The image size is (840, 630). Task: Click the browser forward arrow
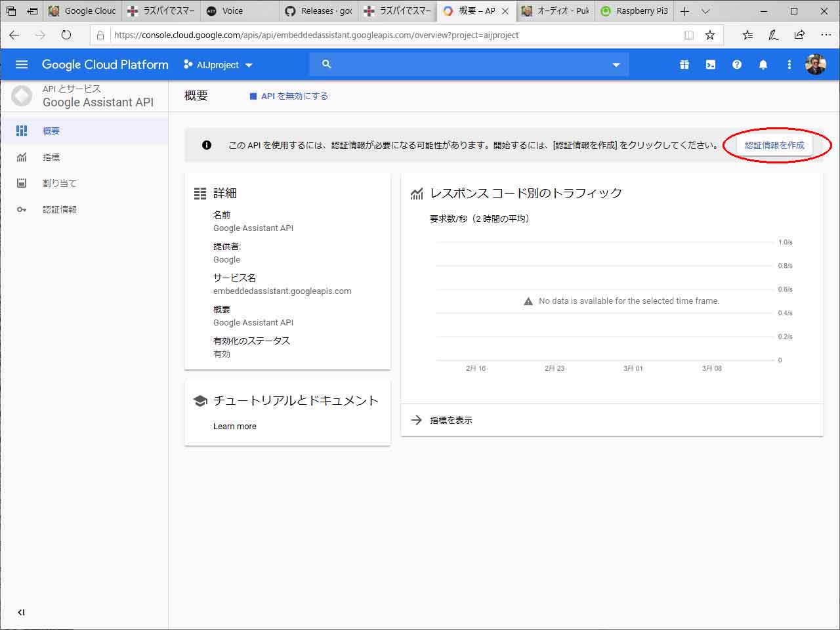pyautogui.click(x=41, y=35)
